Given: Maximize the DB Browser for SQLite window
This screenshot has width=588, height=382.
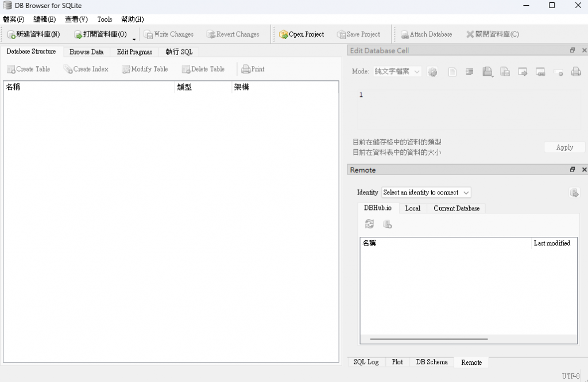Looking at the screenshot, I should [552, 6].
